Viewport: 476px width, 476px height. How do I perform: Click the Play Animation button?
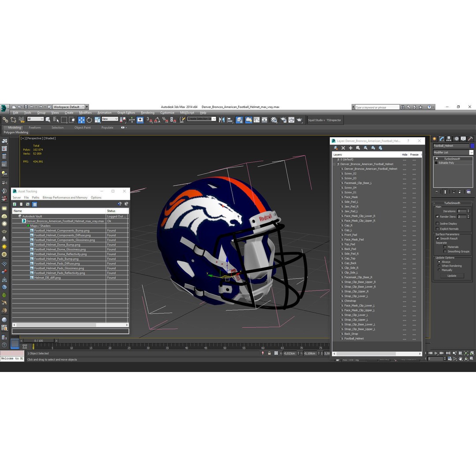pos(436,353)
